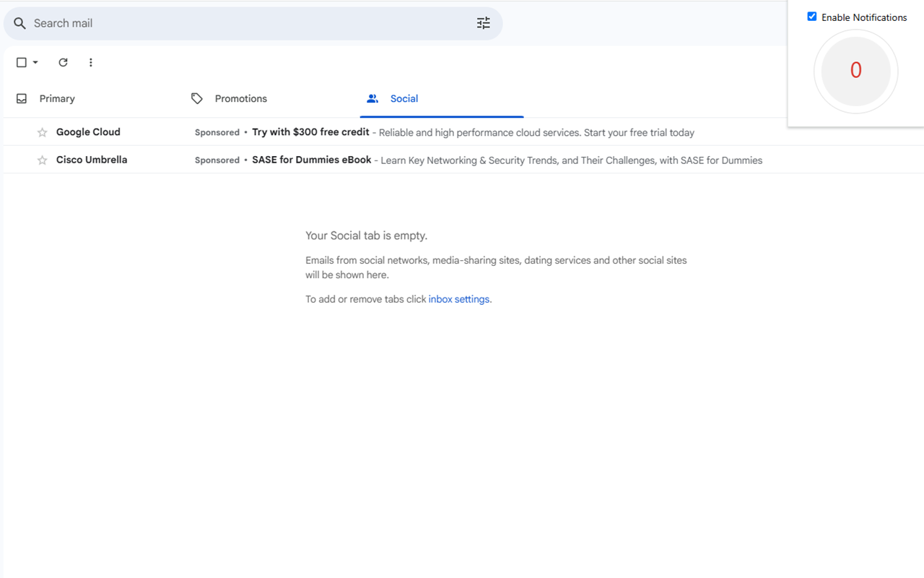This screenshot has height=578, width=924.
Task: Open the More options three-dot menu
Action: (x=90, y=63)
